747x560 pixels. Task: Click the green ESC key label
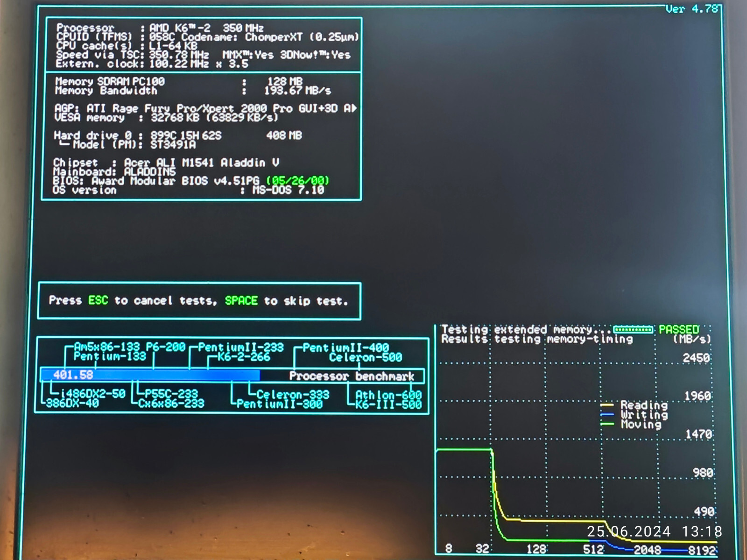tap(98, 300)
